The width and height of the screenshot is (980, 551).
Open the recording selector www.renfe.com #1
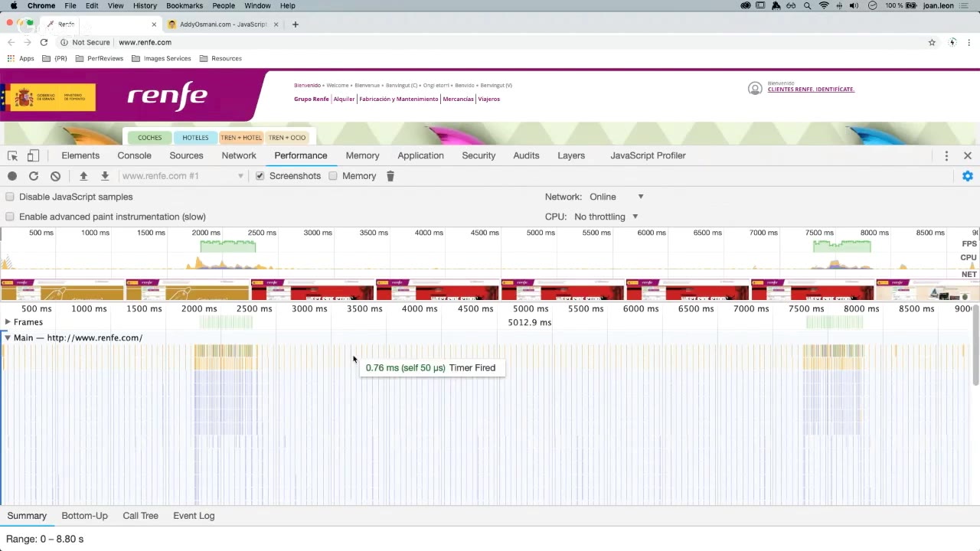tap(182, 176)
